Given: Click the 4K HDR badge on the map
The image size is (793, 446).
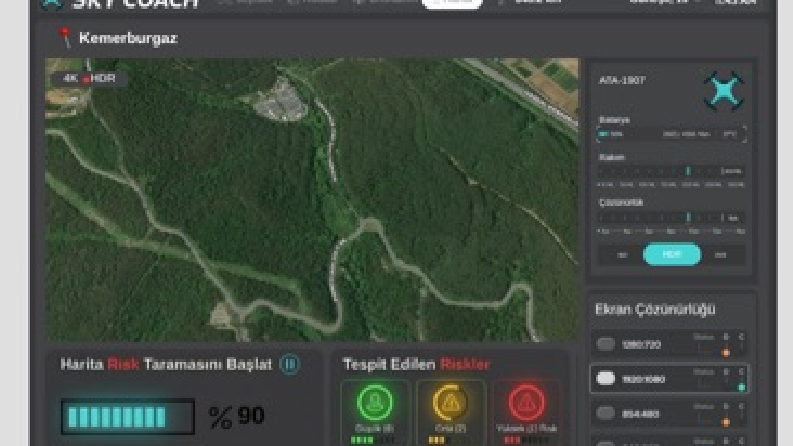Looking at the screenshot, I should pyautogui.click(x=89, y=78).
